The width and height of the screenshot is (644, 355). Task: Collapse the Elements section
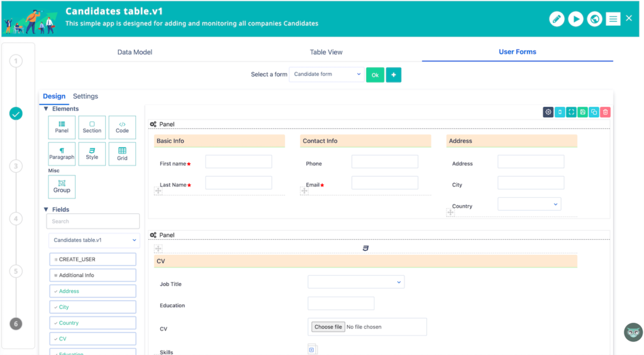tap(46, 109)
